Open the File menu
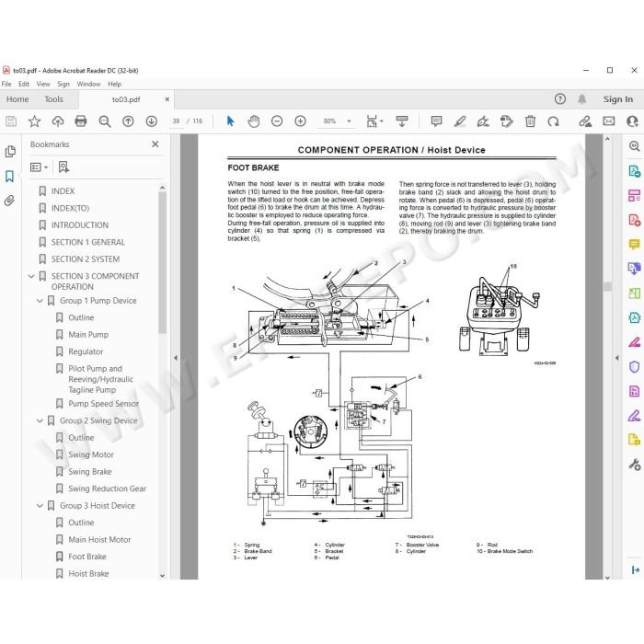644x644 pixels. [6, 84]
